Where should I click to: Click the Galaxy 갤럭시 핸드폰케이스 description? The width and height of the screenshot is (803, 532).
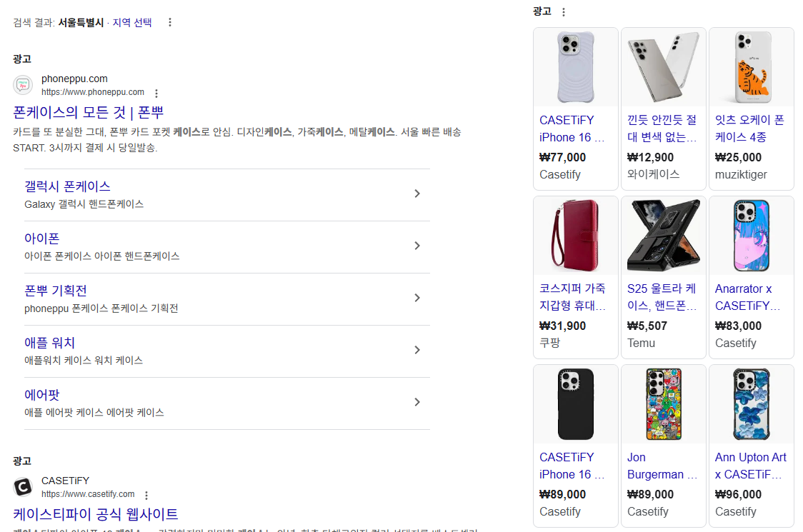click(x=84, y=204)
